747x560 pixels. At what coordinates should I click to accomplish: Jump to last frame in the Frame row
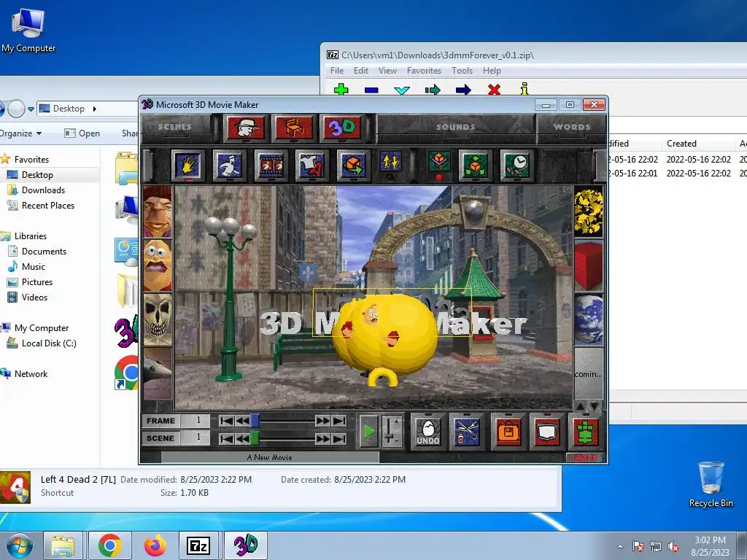(x=338, y=421)
